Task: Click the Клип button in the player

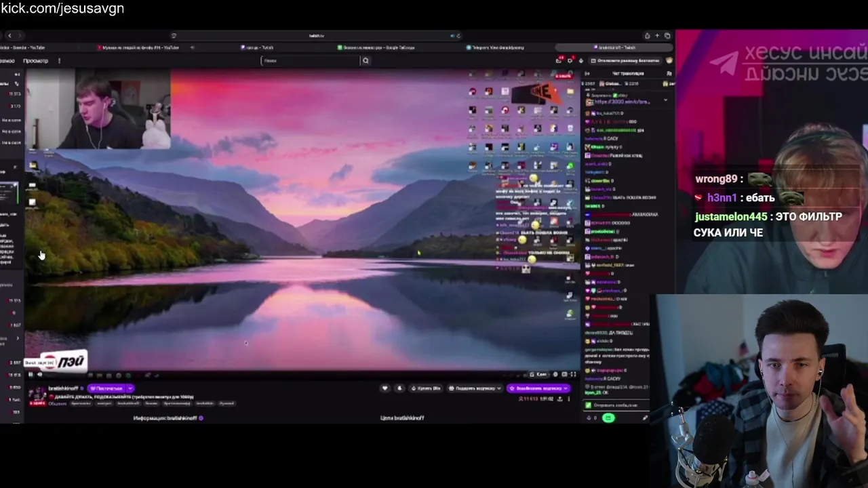Action: point(539,374)
